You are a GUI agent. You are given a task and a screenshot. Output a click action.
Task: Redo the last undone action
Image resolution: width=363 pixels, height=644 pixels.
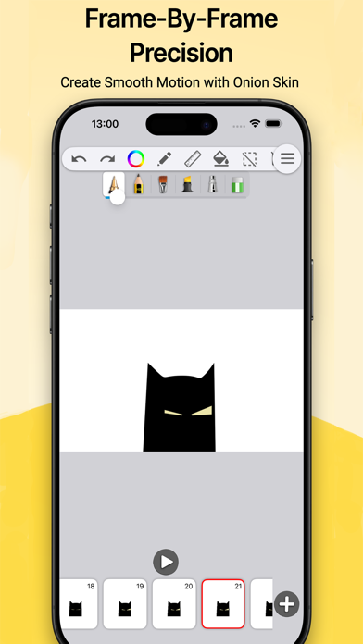click(107, 159)
